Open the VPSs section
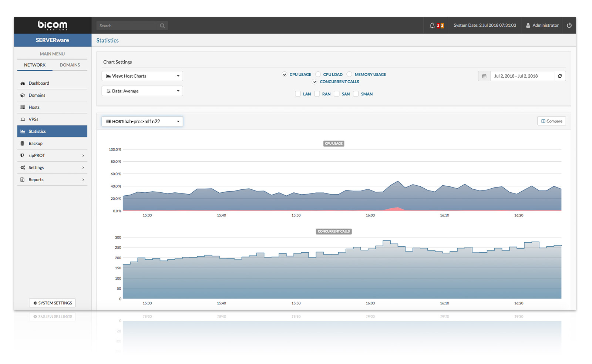 coord(33,119)
